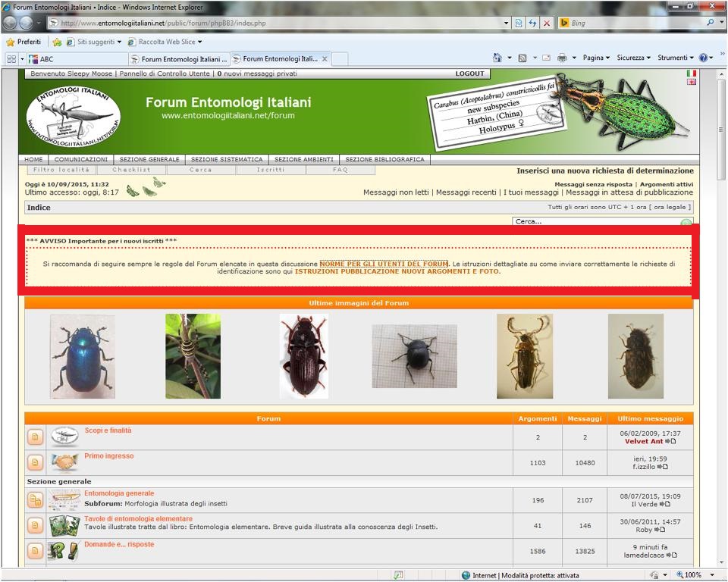The width and height of the screenshot is (728, 582).
Task: Click the blue beetle thumbnail image
Action: (x=83, y=356)
